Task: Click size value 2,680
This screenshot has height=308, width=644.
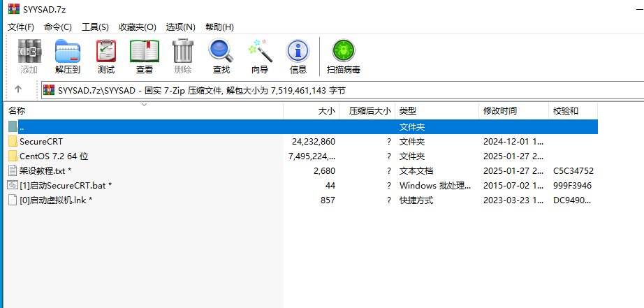Action: pyautogui.click(x=325, y=171)
